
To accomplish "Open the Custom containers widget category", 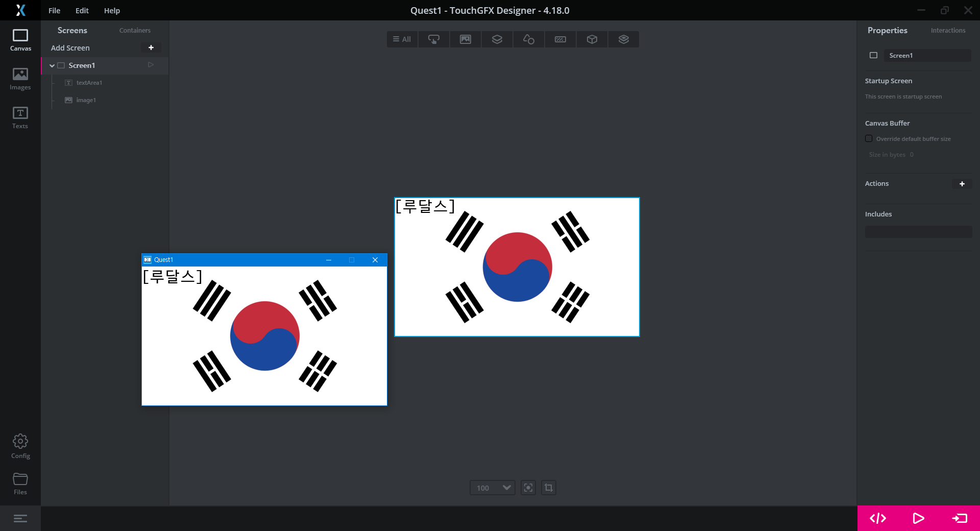I will [624, 39].
